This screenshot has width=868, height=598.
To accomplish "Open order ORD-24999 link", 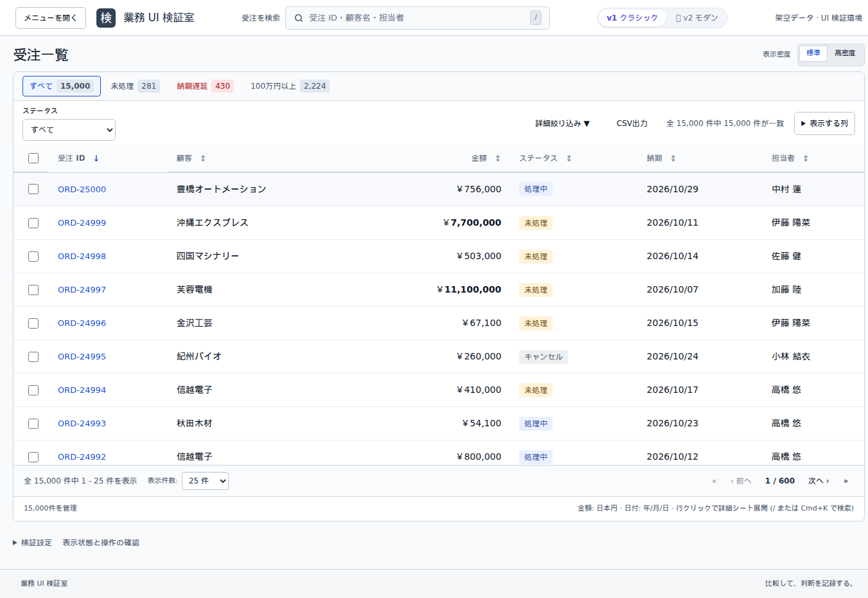I will 82,222.
